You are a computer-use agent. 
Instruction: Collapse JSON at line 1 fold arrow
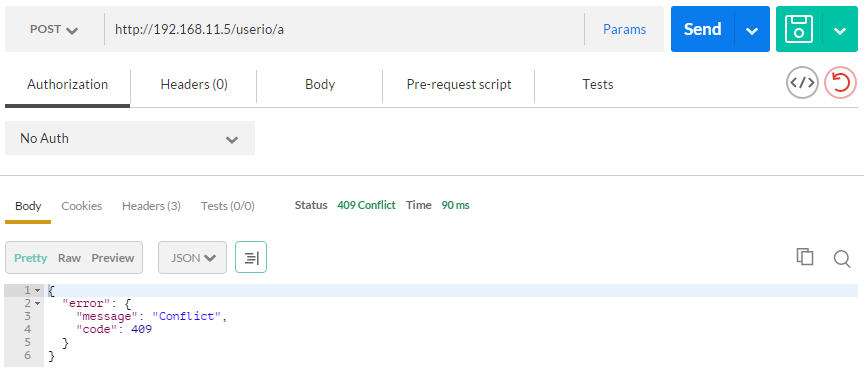coord(37,290)
